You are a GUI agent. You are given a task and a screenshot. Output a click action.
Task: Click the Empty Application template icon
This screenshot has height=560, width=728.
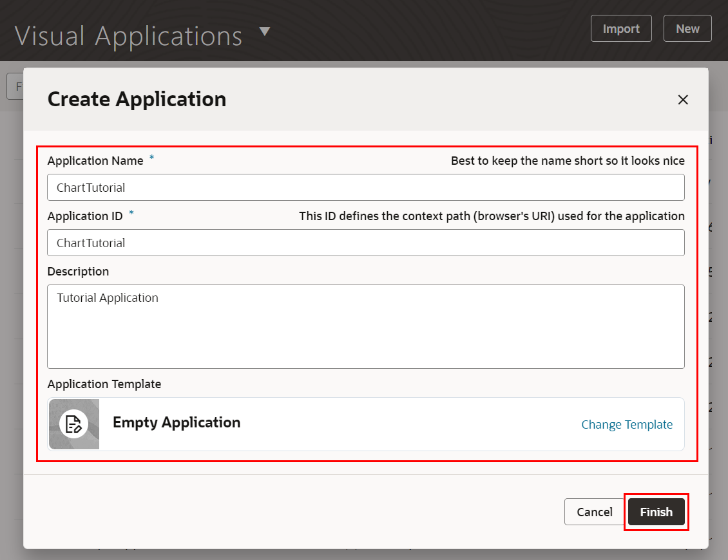coord(74,424)
